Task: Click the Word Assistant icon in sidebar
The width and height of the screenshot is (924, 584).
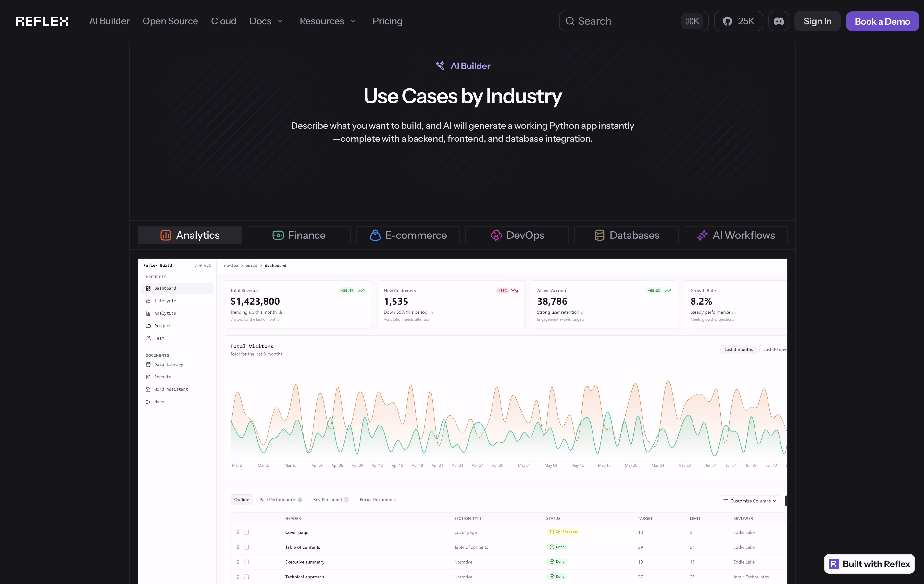Action: point(148,389)
